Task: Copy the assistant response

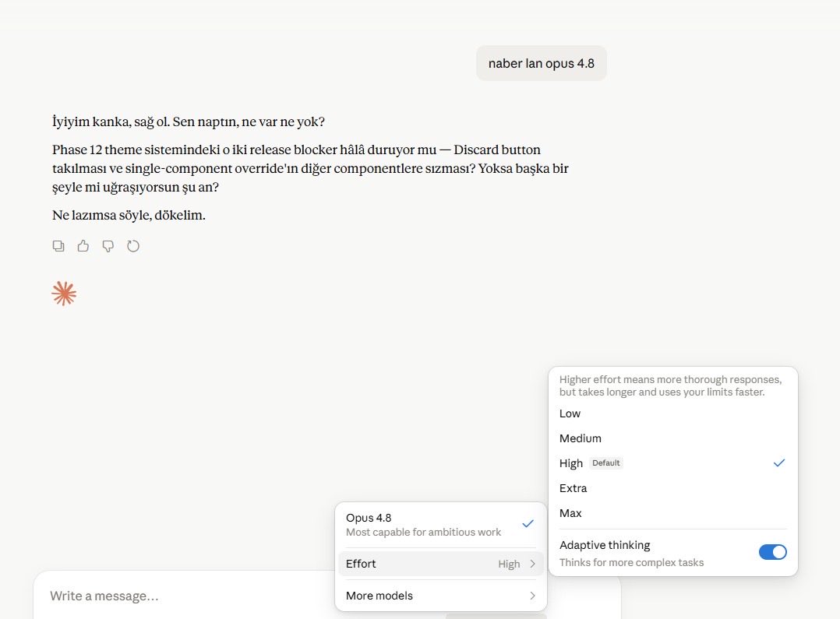Action: coord(58,246)
